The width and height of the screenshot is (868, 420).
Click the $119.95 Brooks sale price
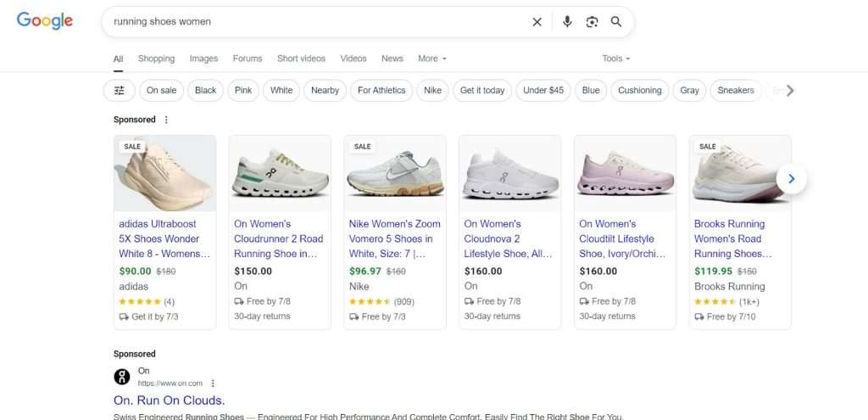click(713, 271)
